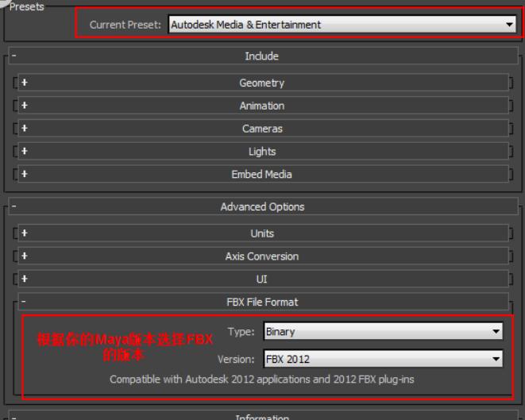This screenshot has height=420, width=525.
Task: Click the plus icon beside Units
Action: [x=25, y=233]
